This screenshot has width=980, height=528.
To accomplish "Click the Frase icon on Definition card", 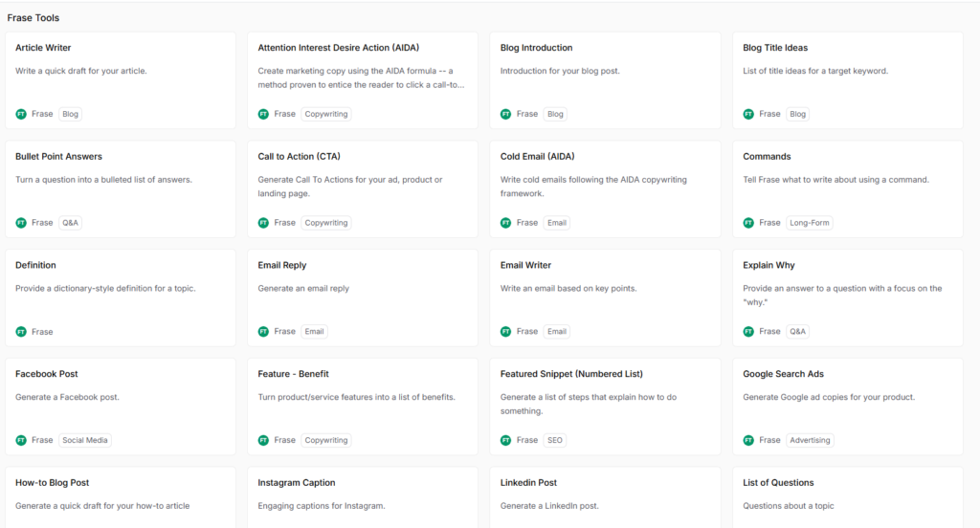I will pos(21,332).
